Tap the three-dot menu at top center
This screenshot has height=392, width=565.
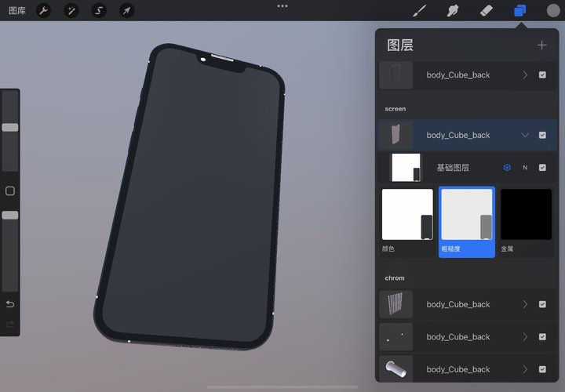pos(282,5)
